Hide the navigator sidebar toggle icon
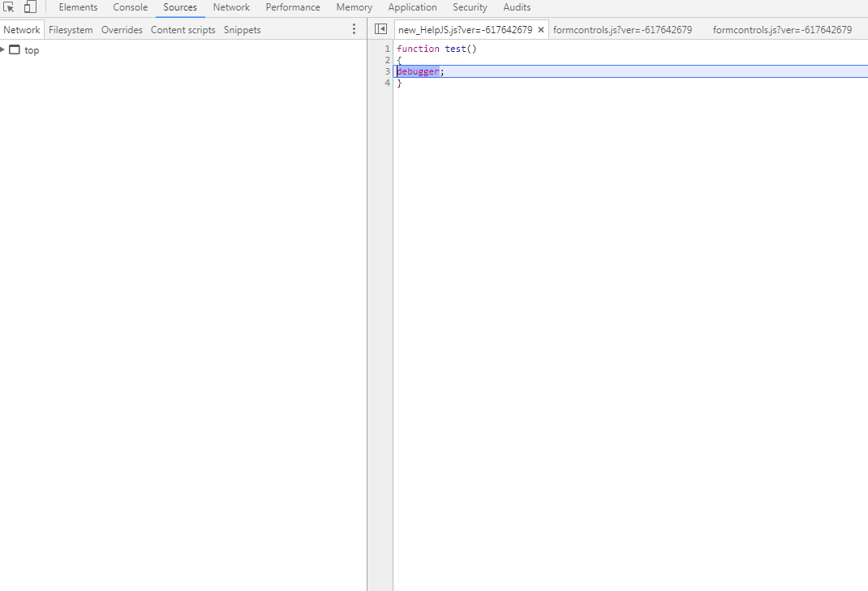This screenshot has height=591, width=868. (x=380, y=29)
